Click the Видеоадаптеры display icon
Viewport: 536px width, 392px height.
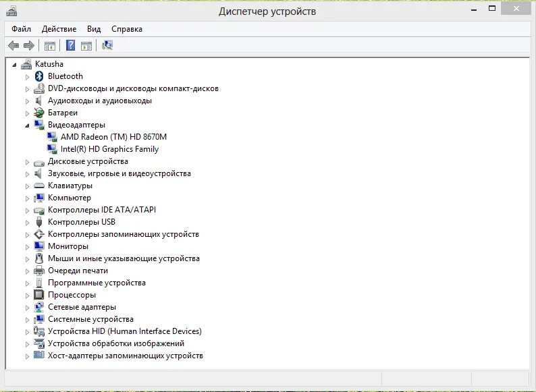39,125
